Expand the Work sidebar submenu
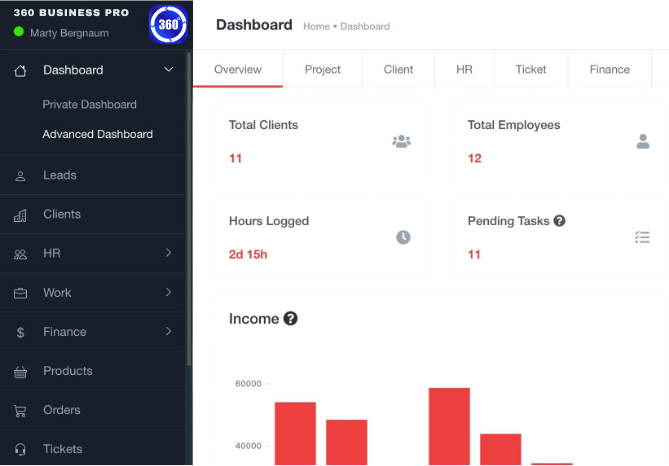 [x=168, y=293]
